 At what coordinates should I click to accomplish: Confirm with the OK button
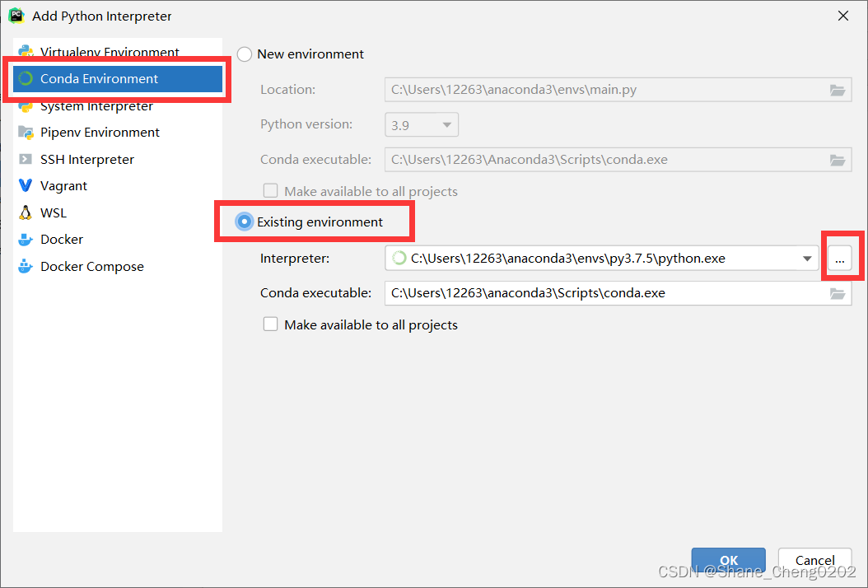pos(729,560)
